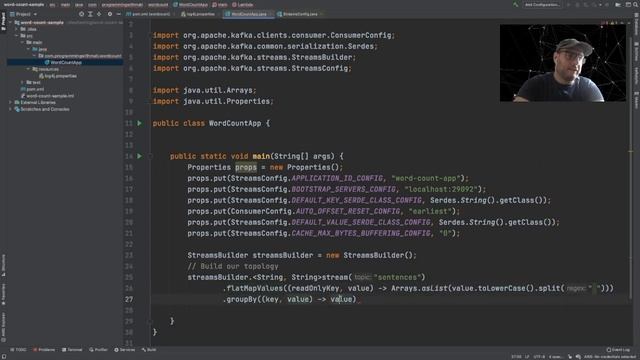Click "// Build our topology" comment
640x360 pixels.
[233, 266]
